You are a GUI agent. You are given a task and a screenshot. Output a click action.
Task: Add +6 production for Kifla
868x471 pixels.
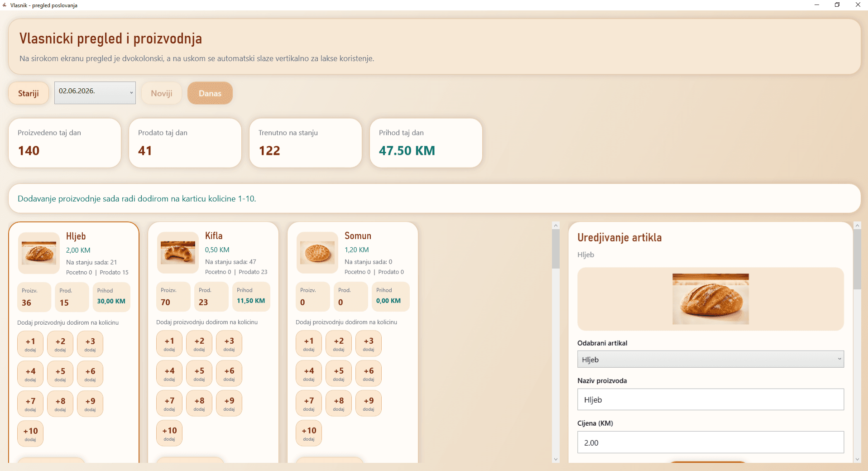229,374
